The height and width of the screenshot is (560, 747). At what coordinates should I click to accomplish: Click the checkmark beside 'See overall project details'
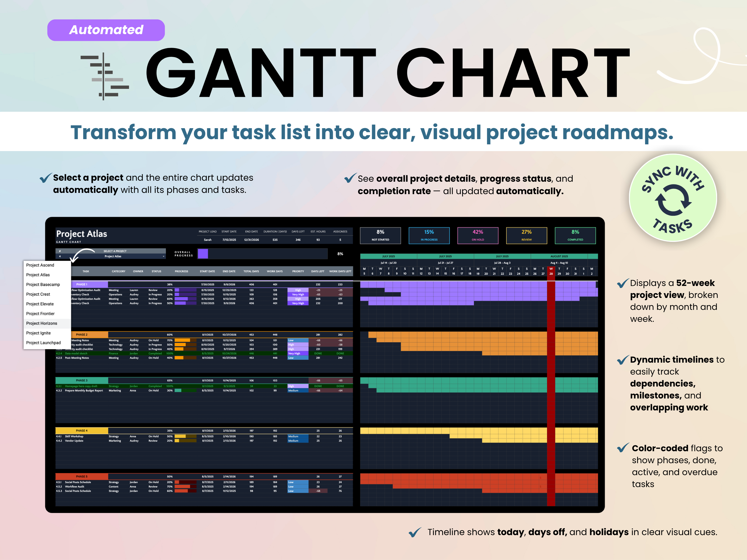coord(351,178)
